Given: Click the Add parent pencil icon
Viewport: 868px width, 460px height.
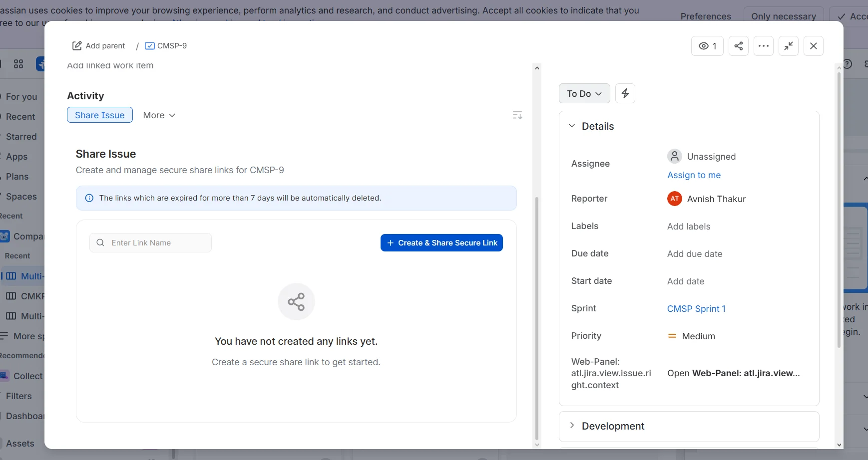Looking at the screenshot, I should [x=77, y=46].
